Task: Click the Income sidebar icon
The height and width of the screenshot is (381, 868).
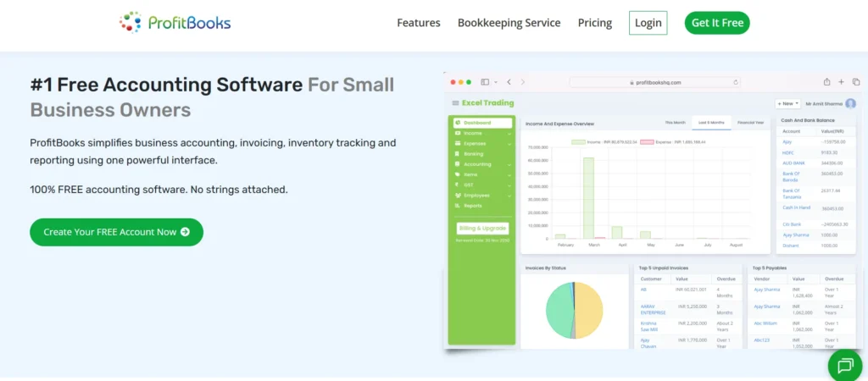Action: (457, 133)
